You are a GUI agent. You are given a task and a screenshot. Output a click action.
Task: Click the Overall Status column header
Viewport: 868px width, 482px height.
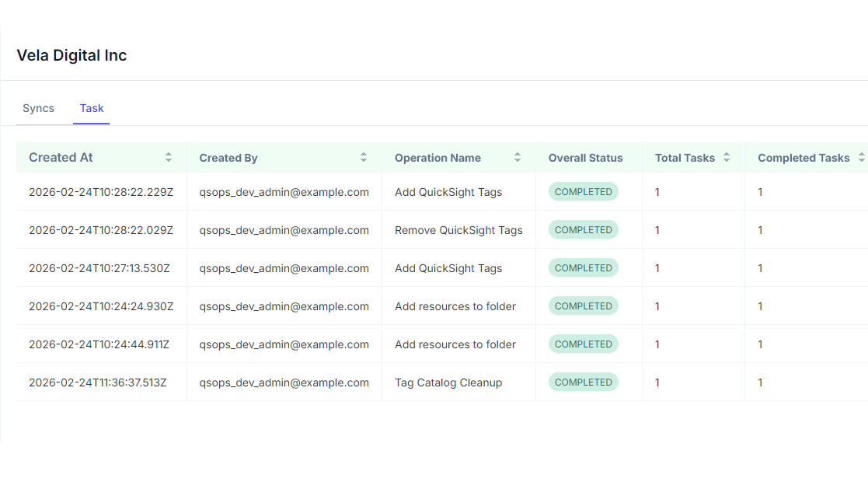tap(589, 157)
